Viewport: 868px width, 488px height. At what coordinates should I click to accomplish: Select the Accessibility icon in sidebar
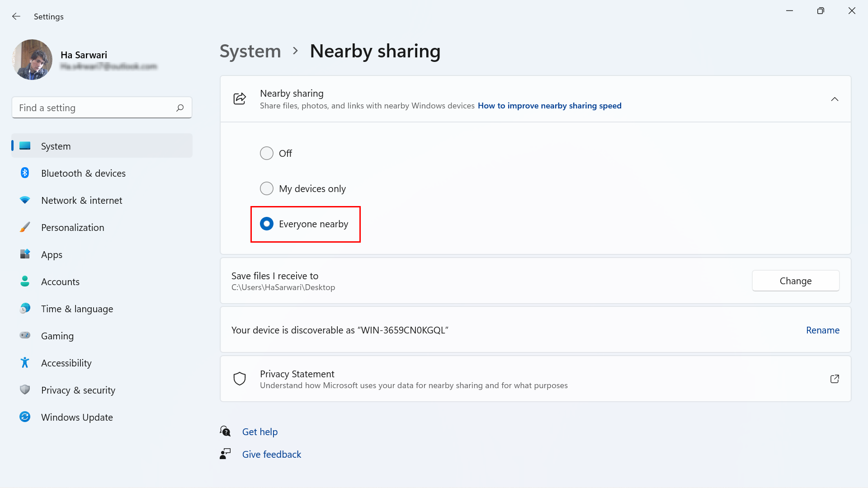point(25,363)
